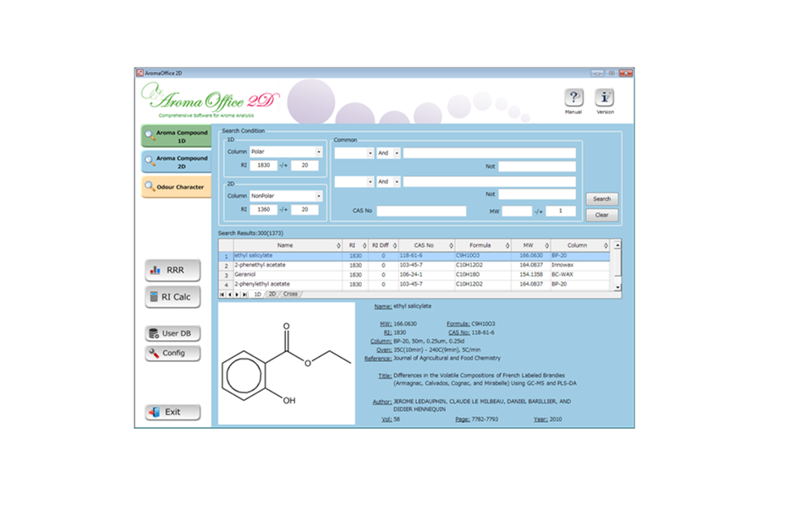Screen dimensions: 812x516
Task: Exit the AromaOffice application
Action: tap(173, 412)
